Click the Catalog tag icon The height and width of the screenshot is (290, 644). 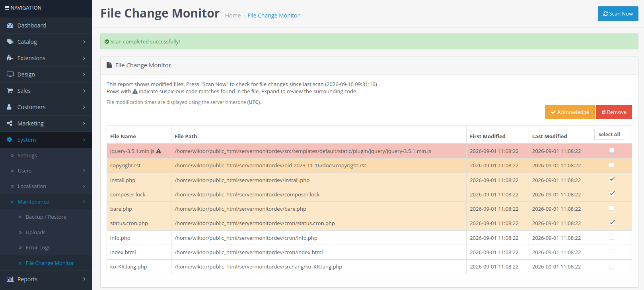tap(10, 42)
